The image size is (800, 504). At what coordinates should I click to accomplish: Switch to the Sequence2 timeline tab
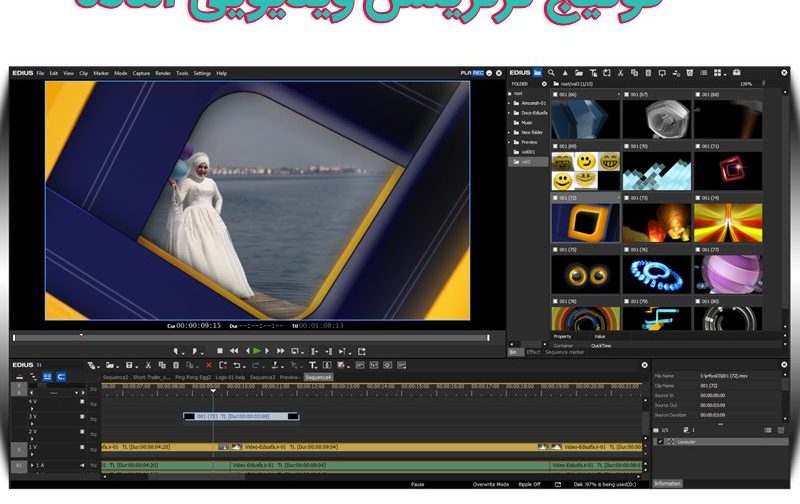[x=115, y=377]
